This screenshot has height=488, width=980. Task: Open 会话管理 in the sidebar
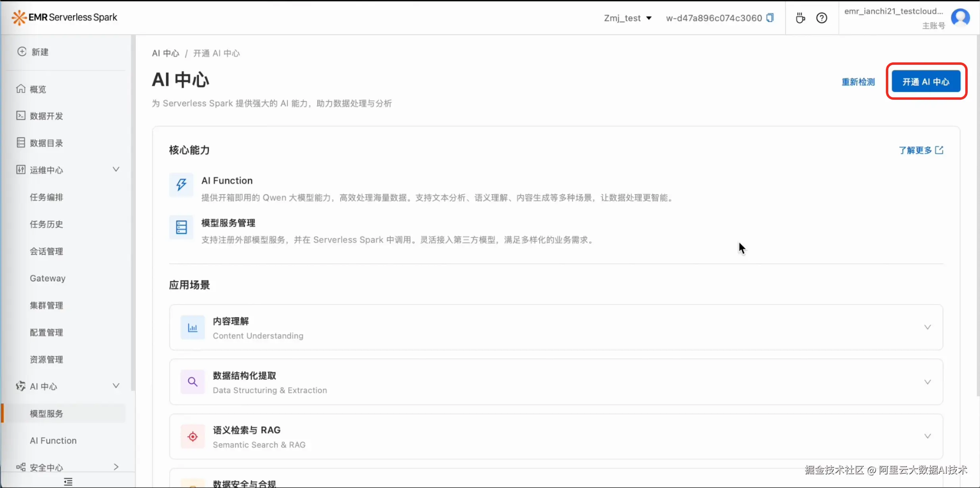click(46, 251)
